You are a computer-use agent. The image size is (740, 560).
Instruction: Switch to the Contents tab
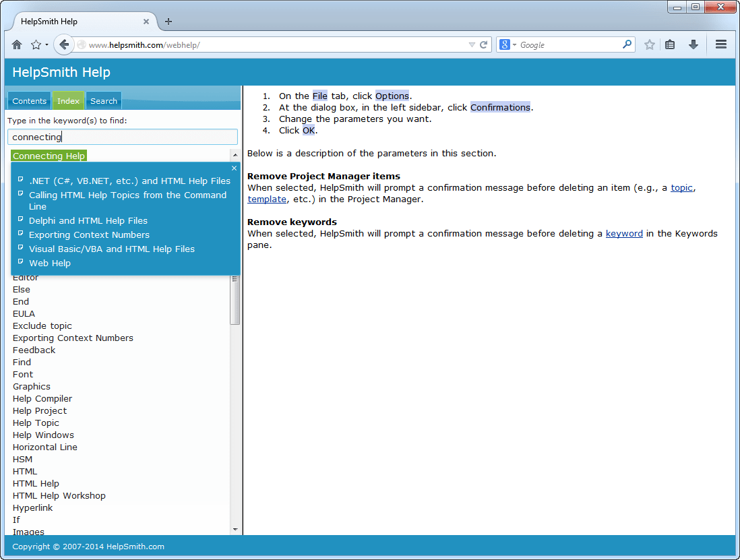pyautogui.click(x=29, y=101)
